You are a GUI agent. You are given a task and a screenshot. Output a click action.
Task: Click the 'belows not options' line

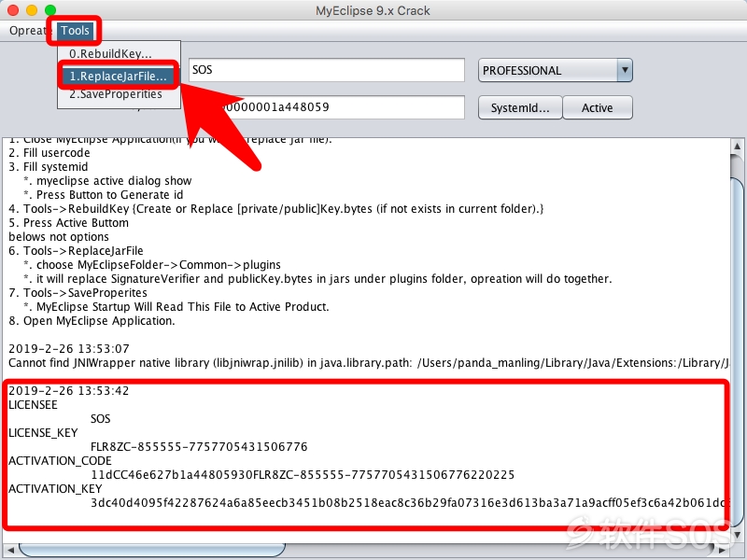tap(59, 237)
